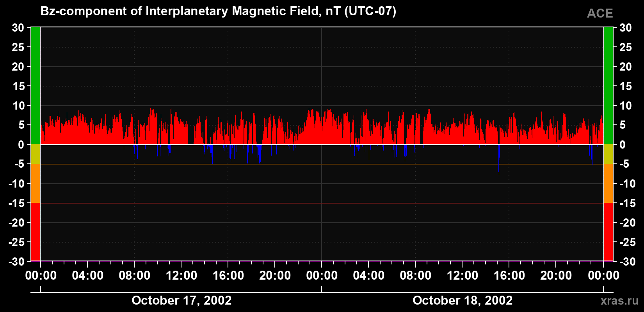The height and width of the screenshot is (312, 644).
Task: Click the '-20' label on the left axis
Action: click(x=16, y=223)
